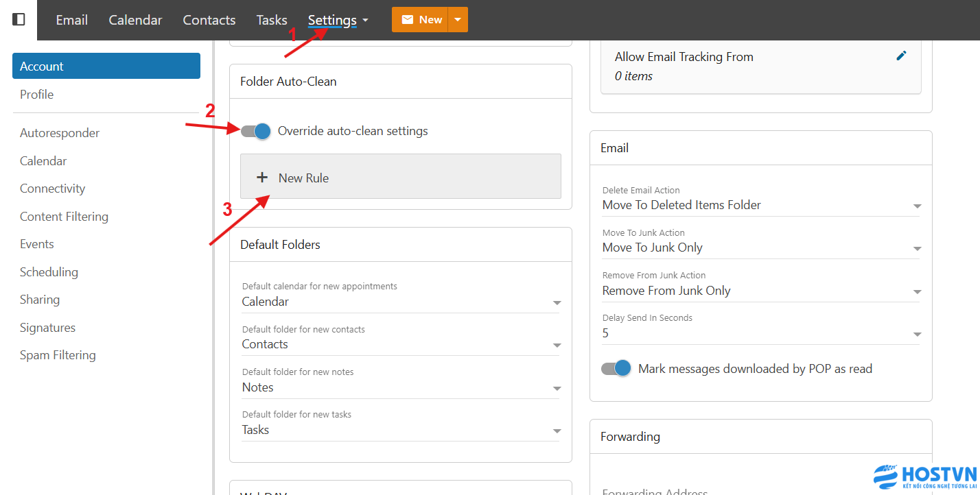The width and height of the screenshot is (980, 495).
Task: Go to the Email tab in top navigation
Action: [x=72, y=20]
